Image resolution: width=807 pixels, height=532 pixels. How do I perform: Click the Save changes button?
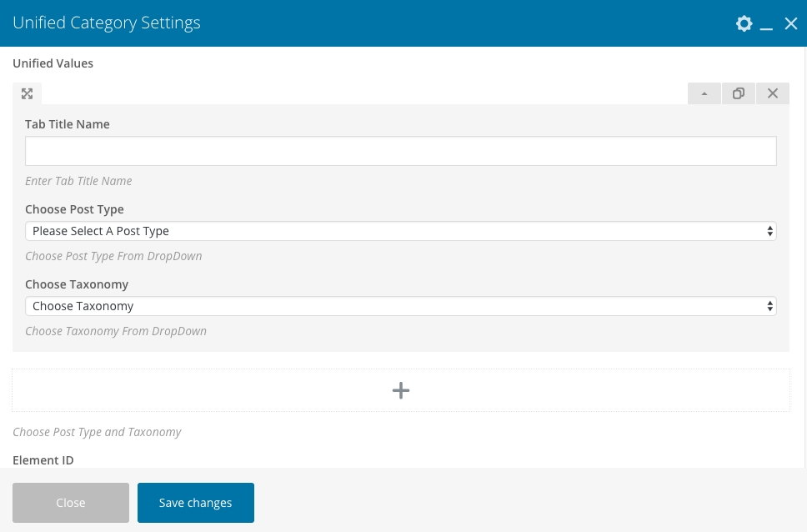[196, 503]
